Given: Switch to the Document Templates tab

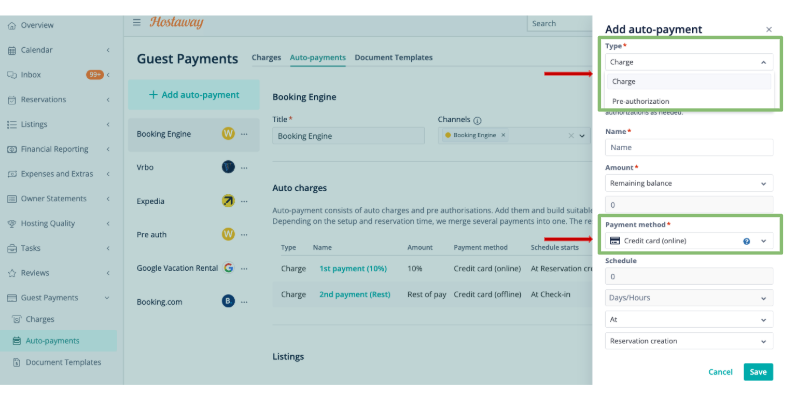Looking at the screenshot, I should coord(393,57).
